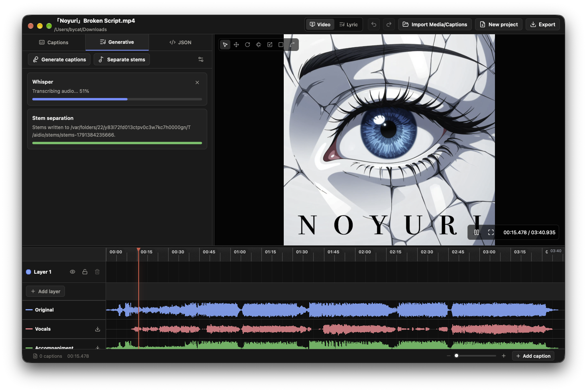The image size is (587, 392).
Task: Delete Layer 1 with trash icon
Action: click(x=97, y=272)
